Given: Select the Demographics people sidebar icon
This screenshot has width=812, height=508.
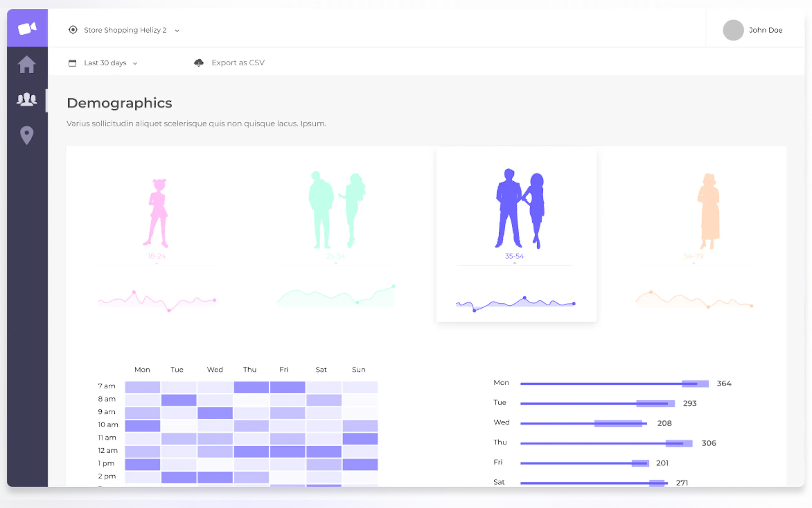Looking at the screenshot, I should point(27,100).
